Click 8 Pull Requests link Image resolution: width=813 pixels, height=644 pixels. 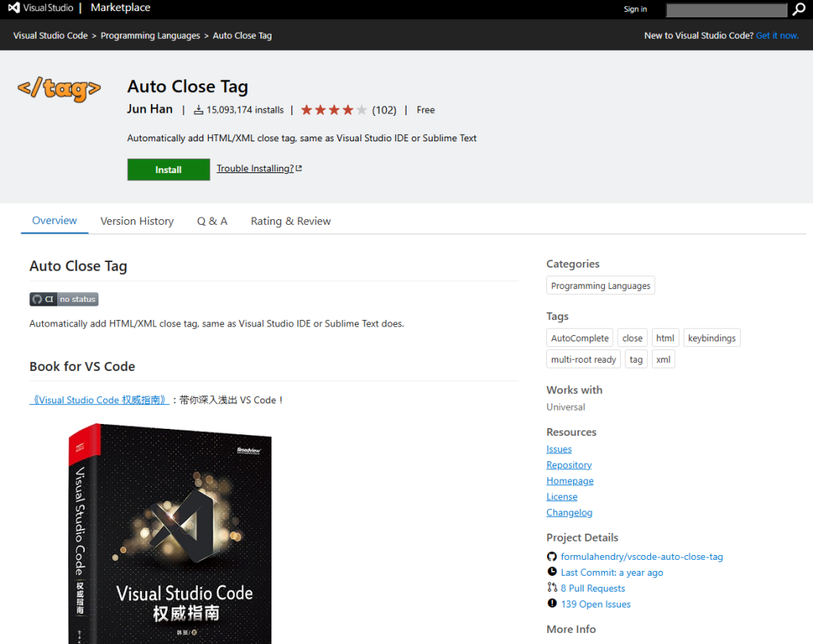tap(592, 588)
